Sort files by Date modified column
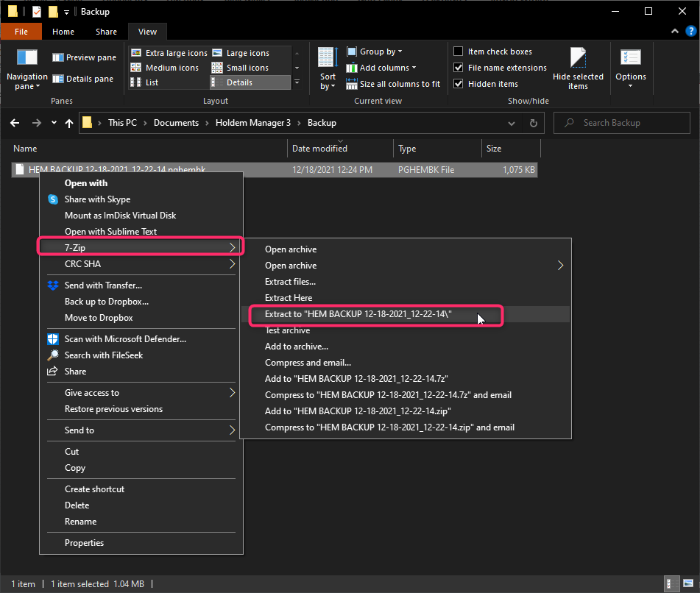 point(341,149)
